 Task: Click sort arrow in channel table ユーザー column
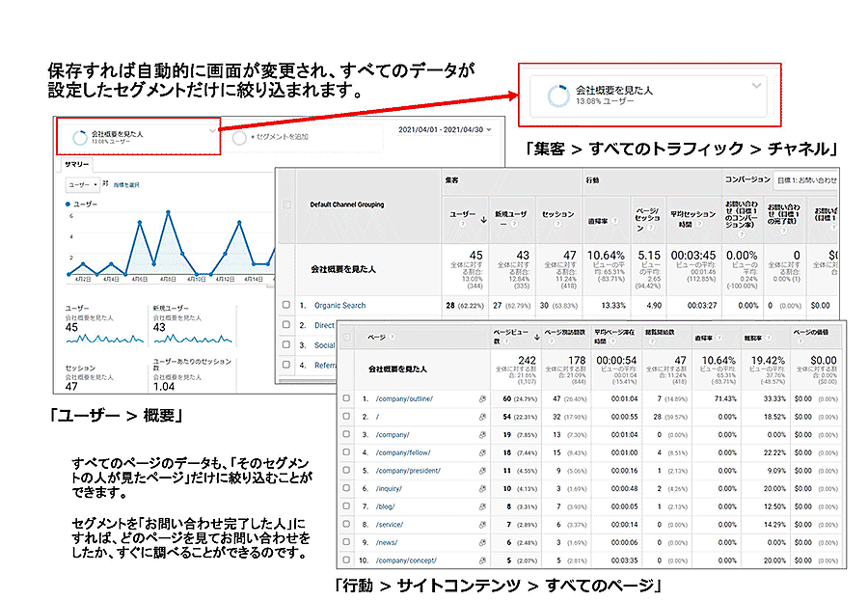pyautogui.click(x=482, y=218)
